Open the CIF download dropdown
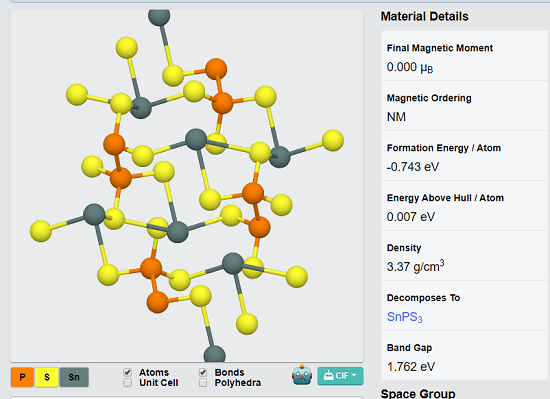This screenshot has width=550, height=399. 340,376
